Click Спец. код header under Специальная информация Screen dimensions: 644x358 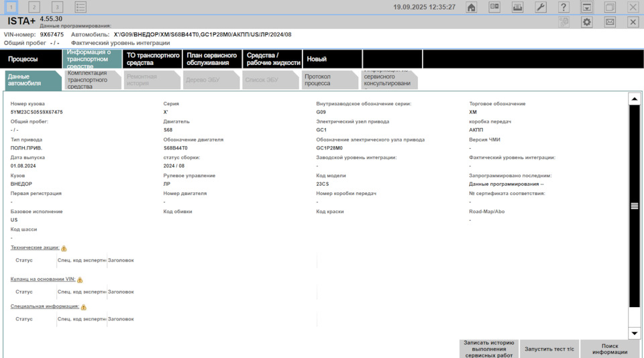click(x=81, y=319)
